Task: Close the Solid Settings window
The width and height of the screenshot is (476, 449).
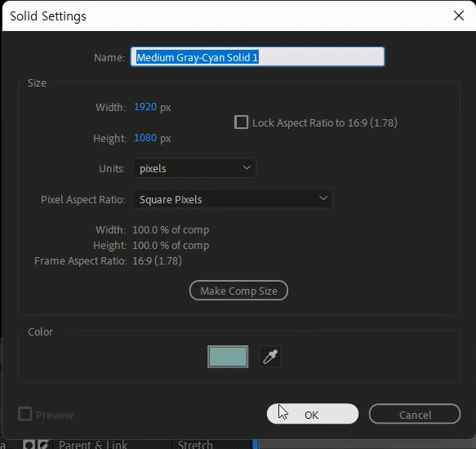Action: (459, 16)
